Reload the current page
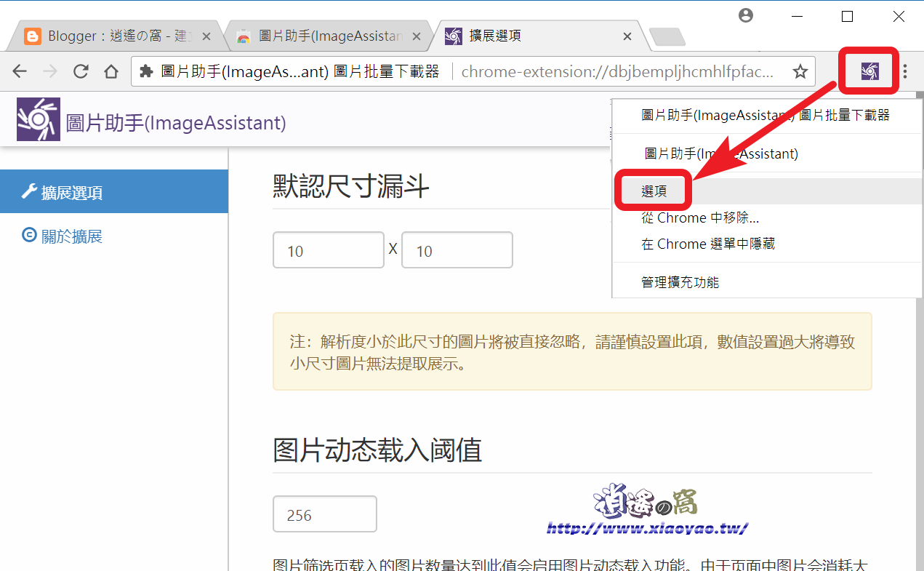The height and width of the screenshot is (571, 924). 81,71
